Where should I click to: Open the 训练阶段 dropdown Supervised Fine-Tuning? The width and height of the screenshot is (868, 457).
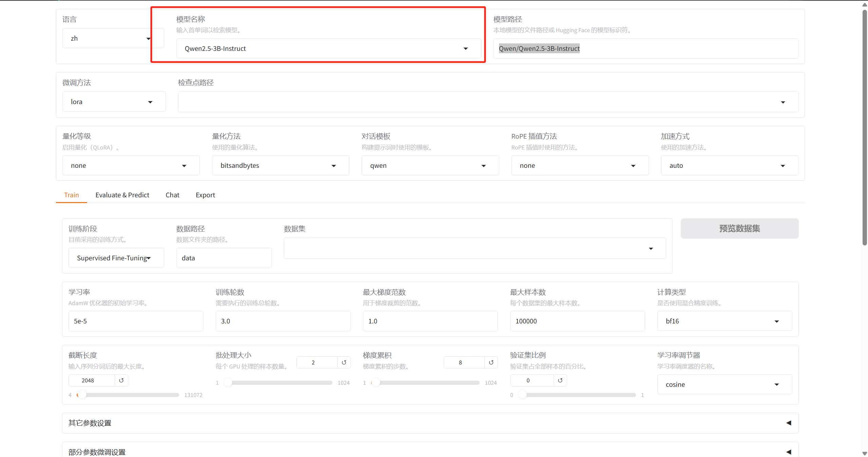116,258
